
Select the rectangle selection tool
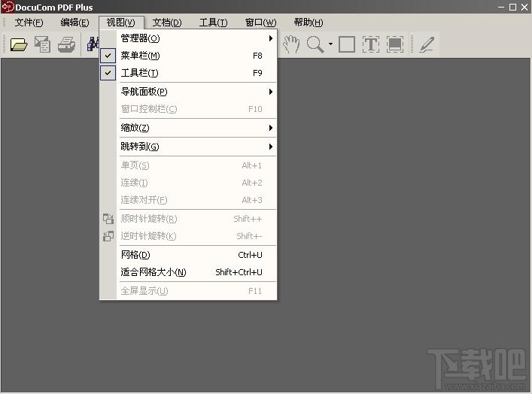tap(346, 45)
